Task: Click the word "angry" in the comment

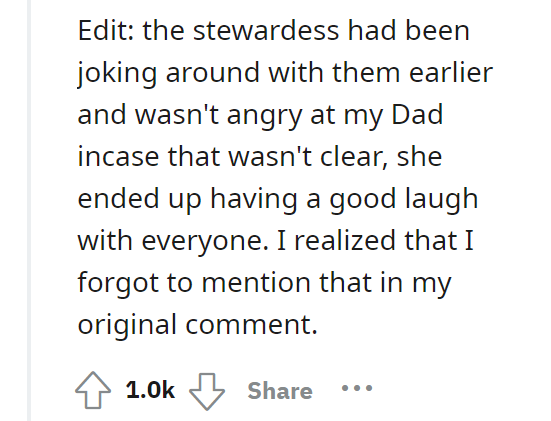Action: (264, 117)
